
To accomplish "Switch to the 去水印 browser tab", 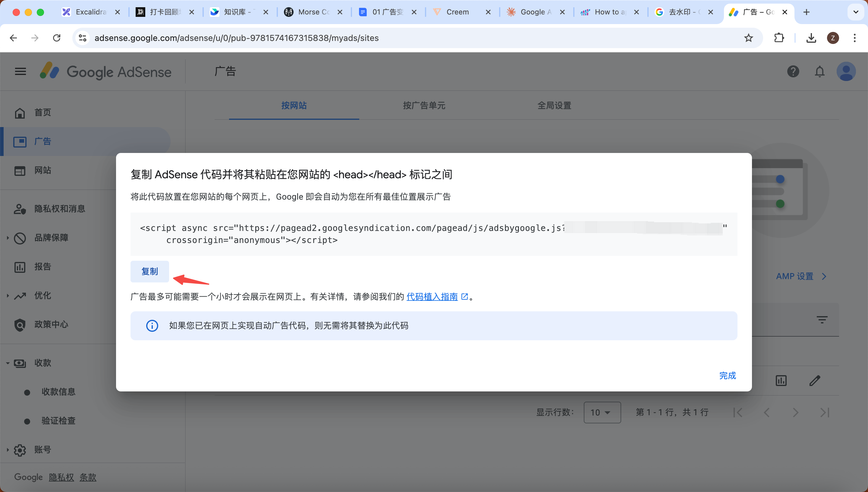I will [684, 12].
